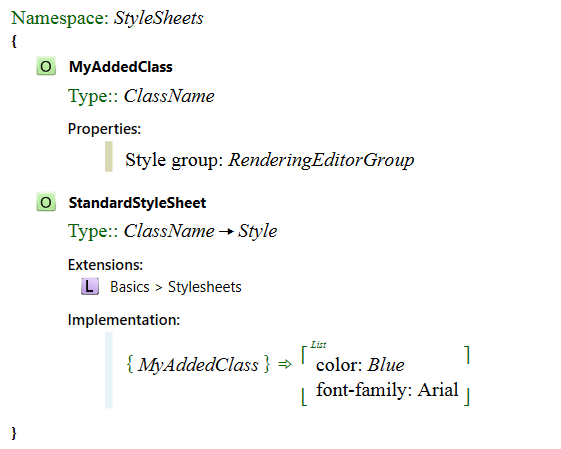Click the Properties: label
Image resolution: width=561 pixels, height=449 pixels.
pos(104,129)
